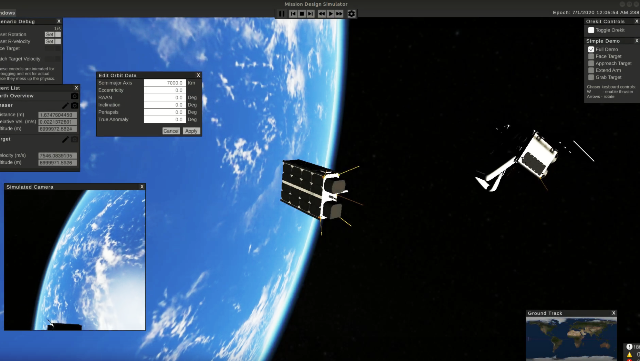Screen dimensions: 640x361
Task: Uncheck the Full Demo checkbox
Action: click(x=591, y=49)
